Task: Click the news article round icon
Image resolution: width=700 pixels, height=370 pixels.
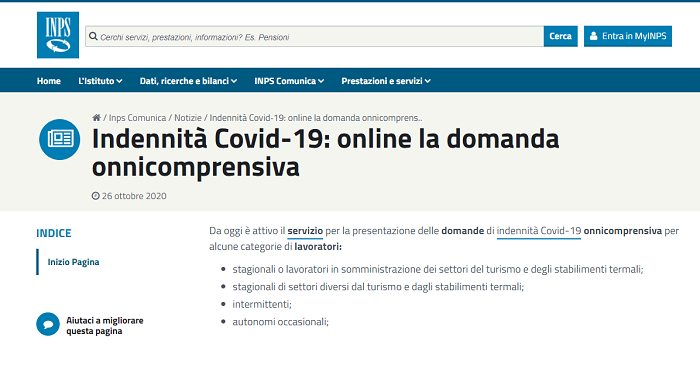Action: 59,139
